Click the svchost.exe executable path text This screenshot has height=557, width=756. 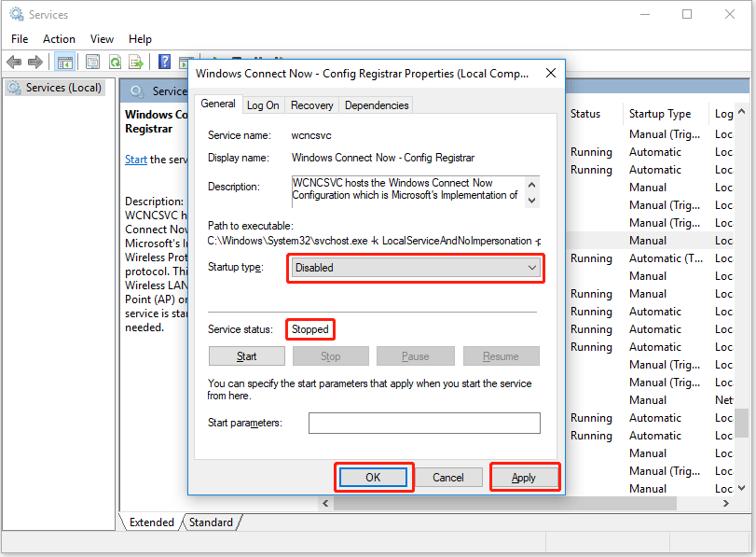pos(374,241)
